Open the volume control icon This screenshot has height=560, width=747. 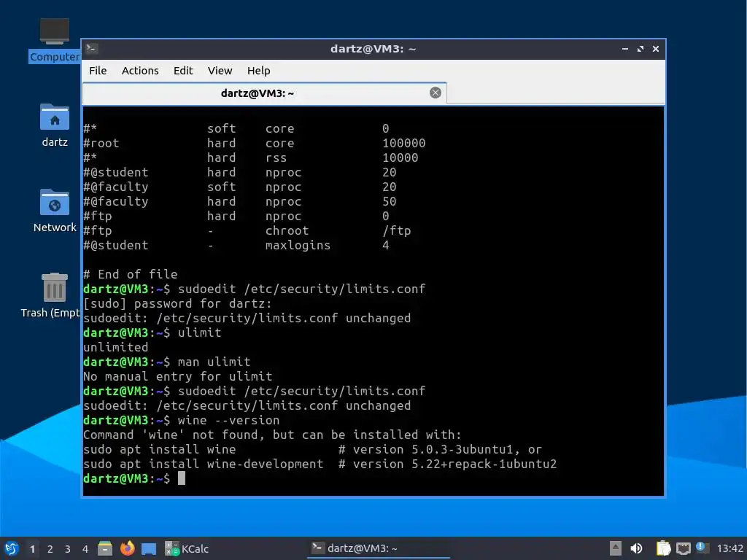pyautogui.click(x=636, y=548)
